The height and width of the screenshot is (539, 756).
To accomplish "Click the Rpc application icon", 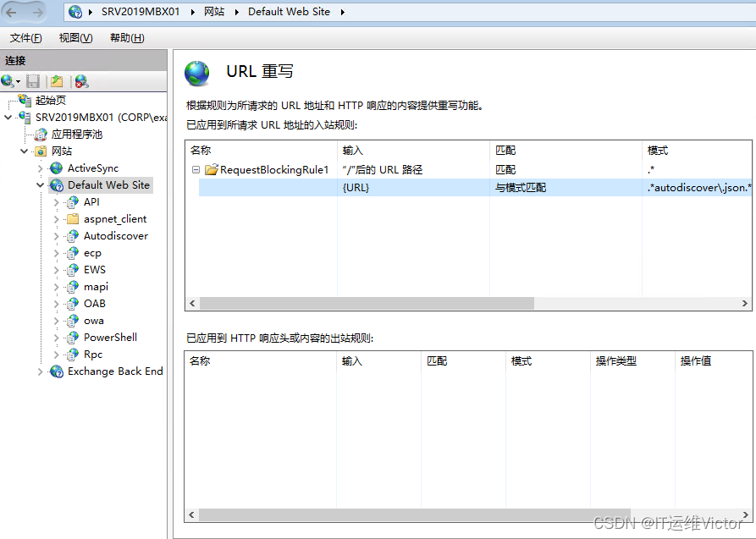I will coord(72,355).
